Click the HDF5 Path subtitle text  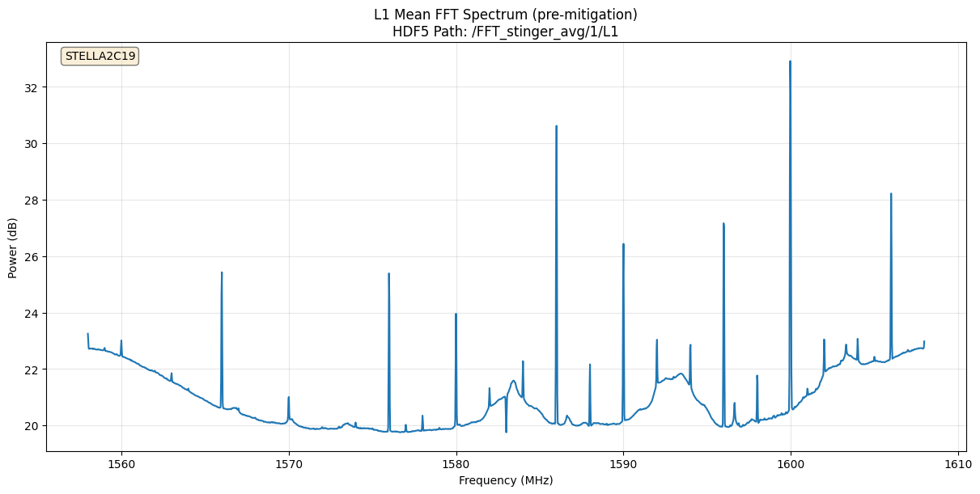(x=505, y=32)
